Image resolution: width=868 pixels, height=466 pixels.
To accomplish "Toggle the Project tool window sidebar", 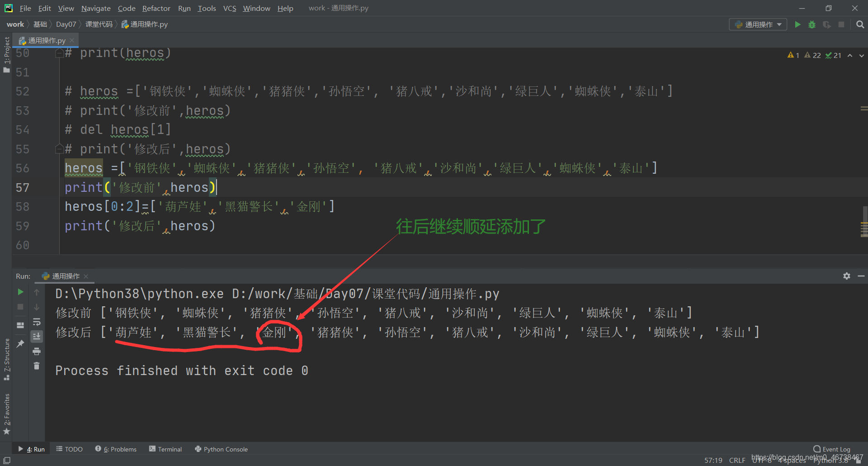I will point(6,54).
